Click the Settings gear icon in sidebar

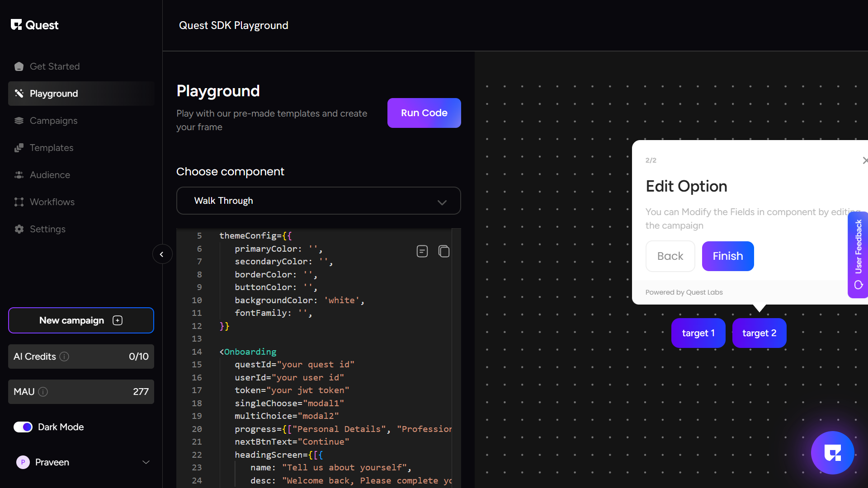tap(19, 229)
